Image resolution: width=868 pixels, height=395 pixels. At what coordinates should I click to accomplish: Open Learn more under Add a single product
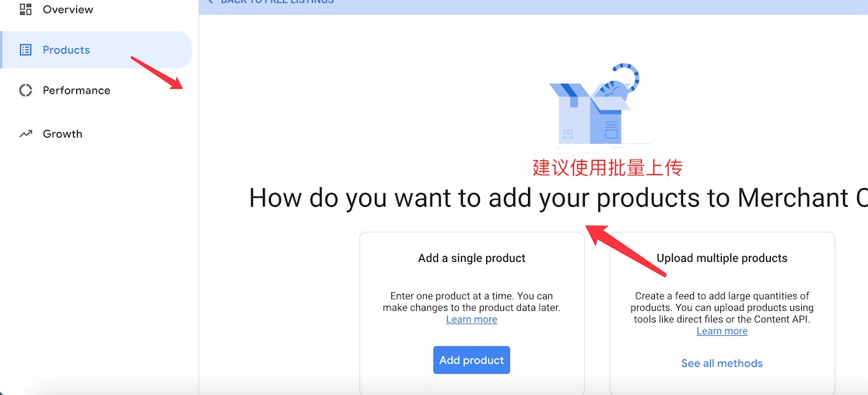(x=471, y=320)
